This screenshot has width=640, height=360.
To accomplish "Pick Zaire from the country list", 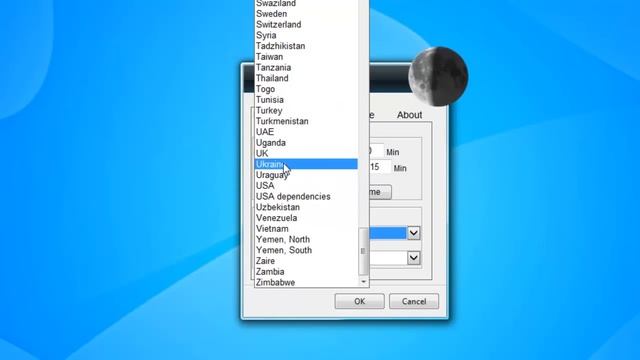I will [x=306, y=261].
